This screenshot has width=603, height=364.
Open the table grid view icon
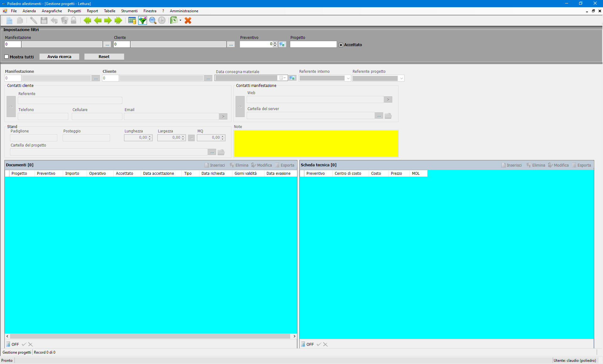point(132,20)
